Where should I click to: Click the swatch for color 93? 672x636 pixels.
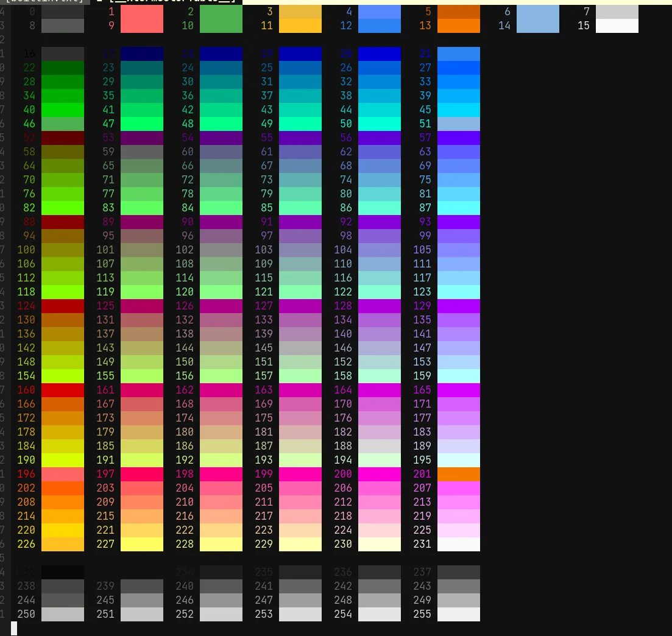(459, 222)
